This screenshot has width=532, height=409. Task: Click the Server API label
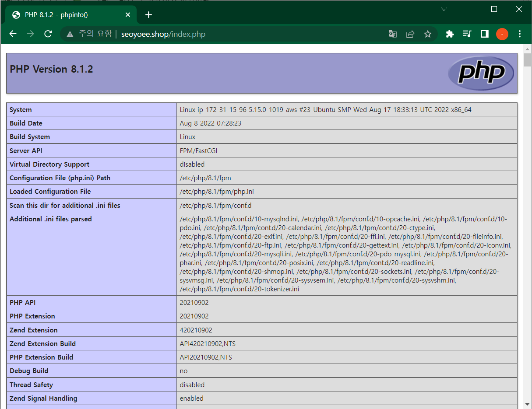26,151
